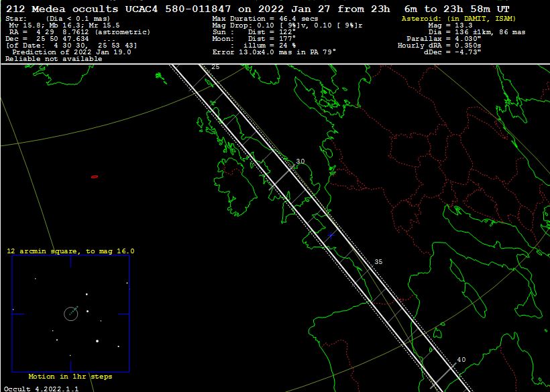This screenshot has height=392, width=550.
Task: Select the 35 minute marker on the path
Action: [378, 261]
